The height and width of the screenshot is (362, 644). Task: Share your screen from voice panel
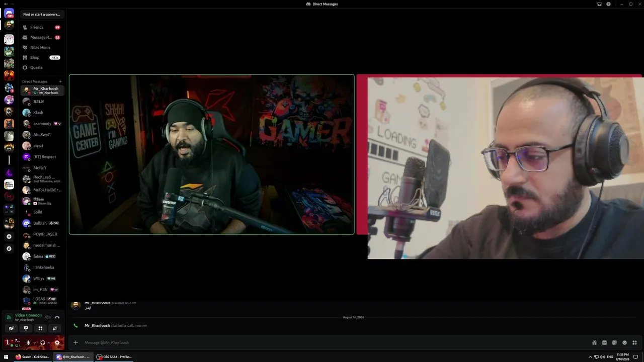pos(26,328)
